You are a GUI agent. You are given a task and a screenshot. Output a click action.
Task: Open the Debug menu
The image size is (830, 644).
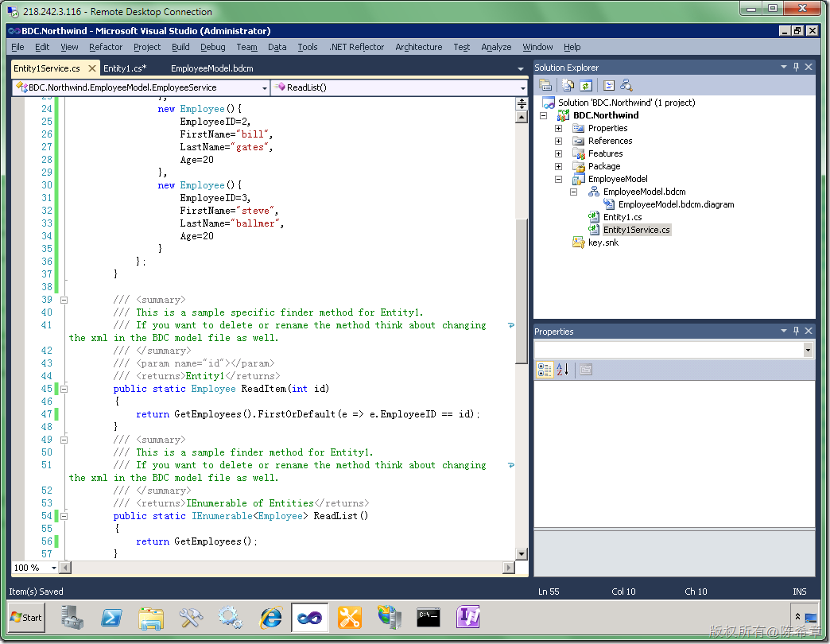213,47
